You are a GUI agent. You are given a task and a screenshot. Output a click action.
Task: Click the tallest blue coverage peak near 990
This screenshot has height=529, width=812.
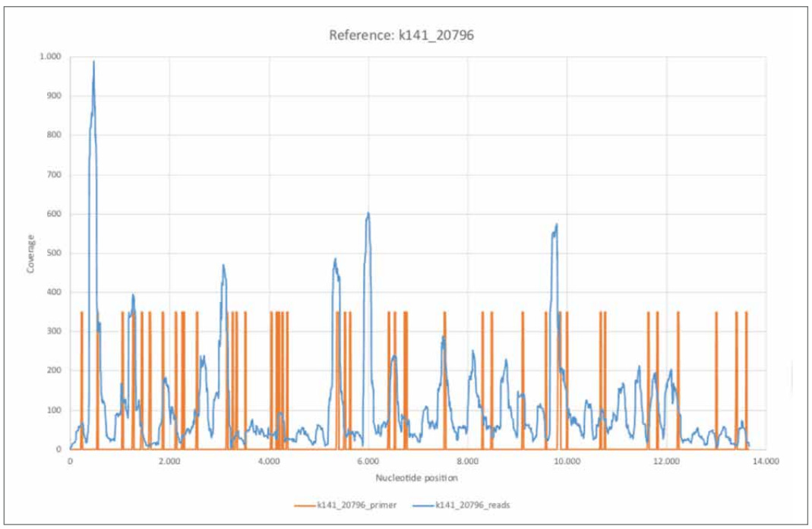point(93,62)
